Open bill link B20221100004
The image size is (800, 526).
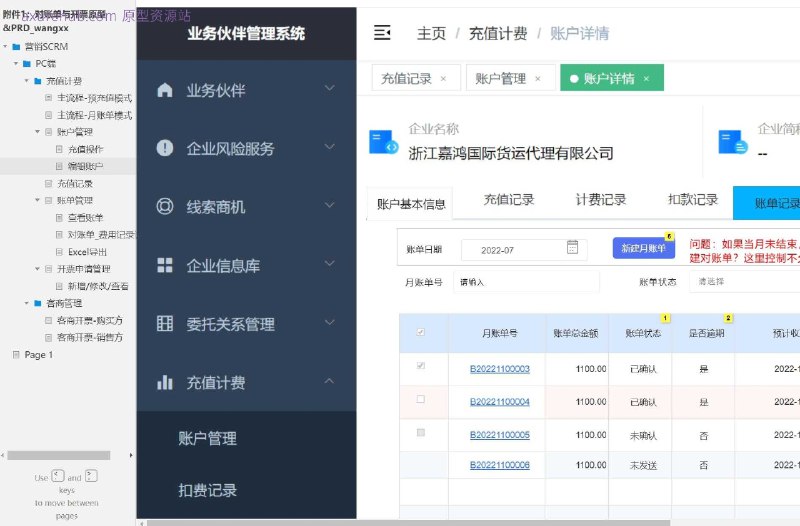499,402
